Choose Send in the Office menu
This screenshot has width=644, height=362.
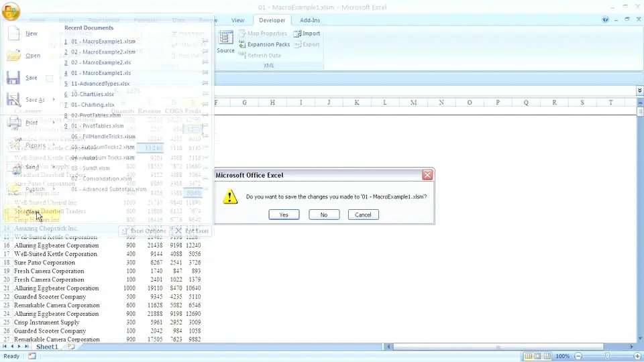[32, 167]
